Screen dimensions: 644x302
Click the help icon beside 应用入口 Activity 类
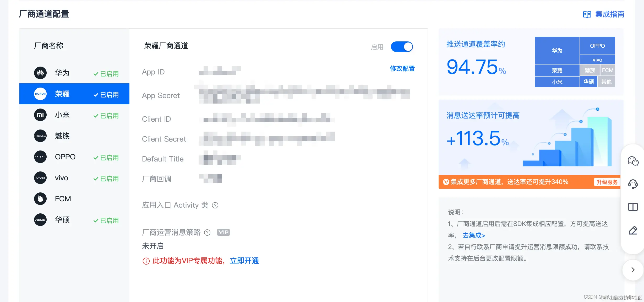(x=216, y=205)
